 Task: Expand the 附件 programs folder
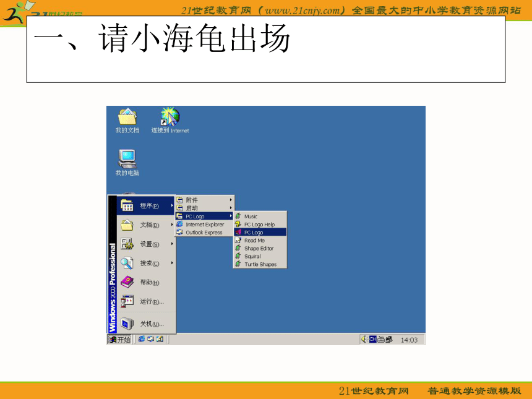pos(204,200)
